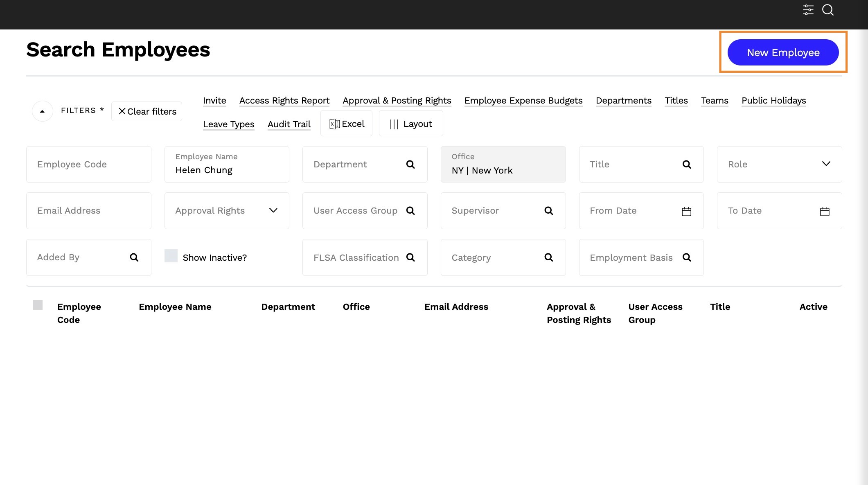Sort by Employee Code column header
The image size is (868, 485).
pyautogui.click(x=79, y=314)
